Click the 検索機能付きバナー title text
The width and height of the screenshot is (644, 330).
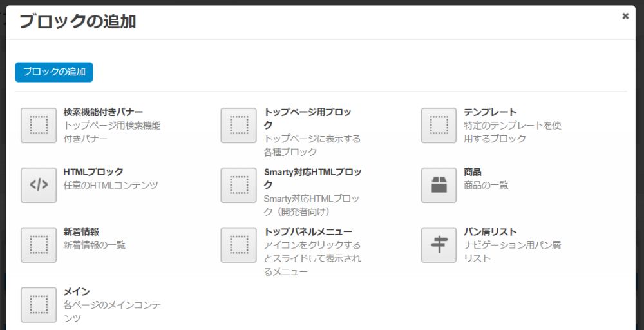(103, 112)
